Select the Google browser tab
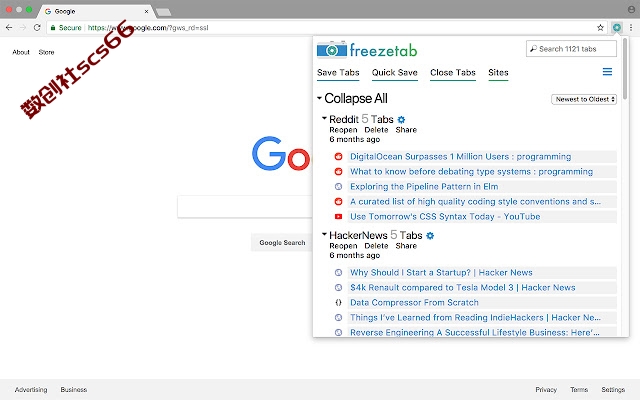 pyautogui.click(x=96, y=11)
